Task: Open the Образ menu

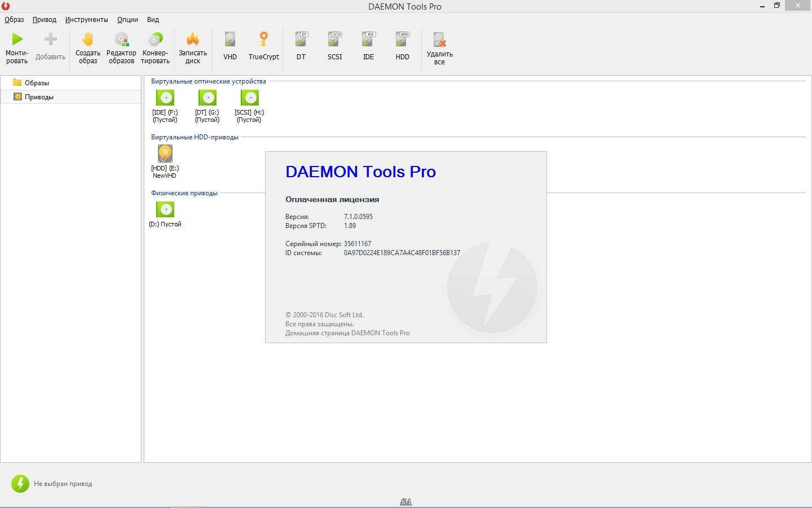Action: coord(14,19)
